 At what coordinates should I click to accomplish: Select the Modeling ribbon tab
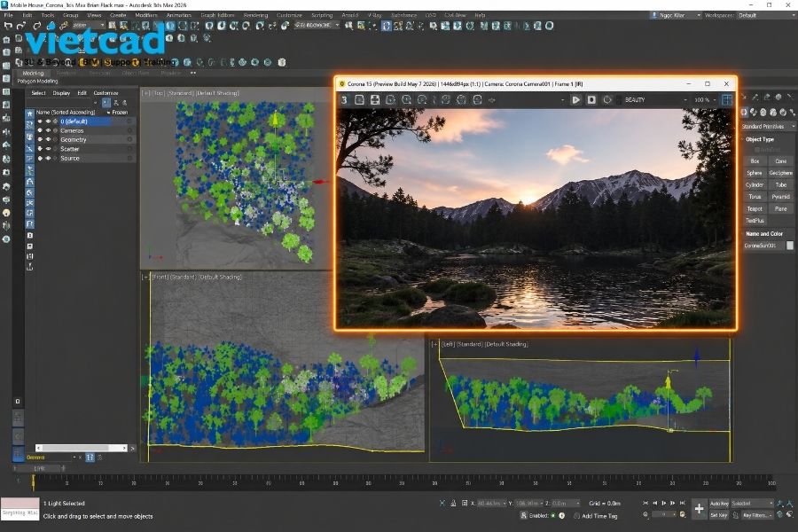coord(33,74)
